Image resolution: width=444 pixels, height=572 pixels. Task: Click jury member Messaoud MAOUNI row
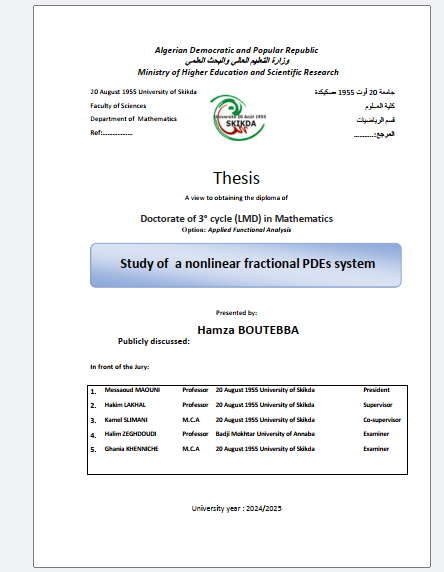(x=247, y=390)
